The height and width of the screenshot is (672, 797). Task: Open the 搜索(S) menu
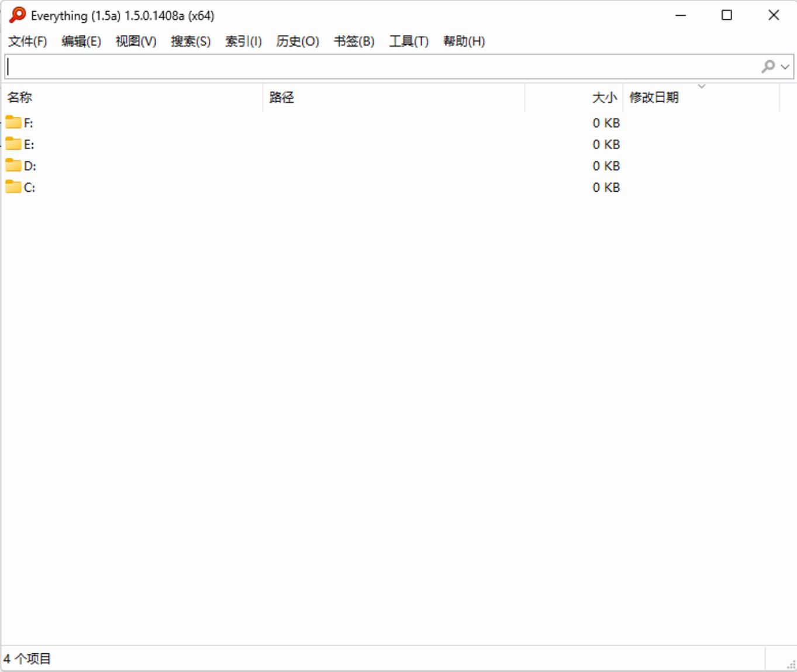click(x=191, y=41)
